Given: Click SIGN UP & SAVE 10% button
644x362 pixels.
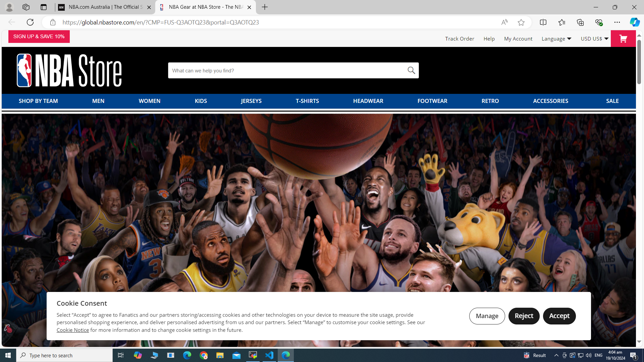Looking at the screenshot, I should tap(39, 37).
